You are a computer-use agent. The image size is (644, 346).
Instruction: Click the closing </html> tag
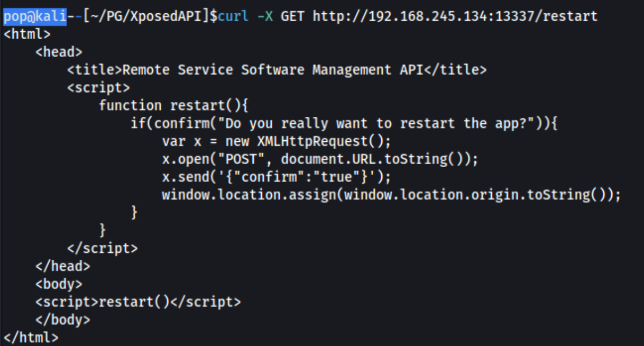click(31, 337)
